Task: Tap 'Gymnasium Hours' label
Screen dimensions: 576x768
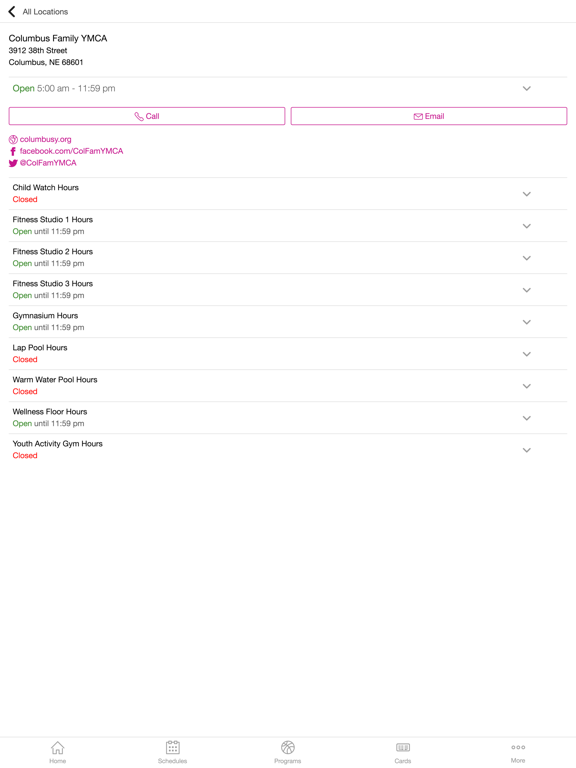Action: click(45, 316)
